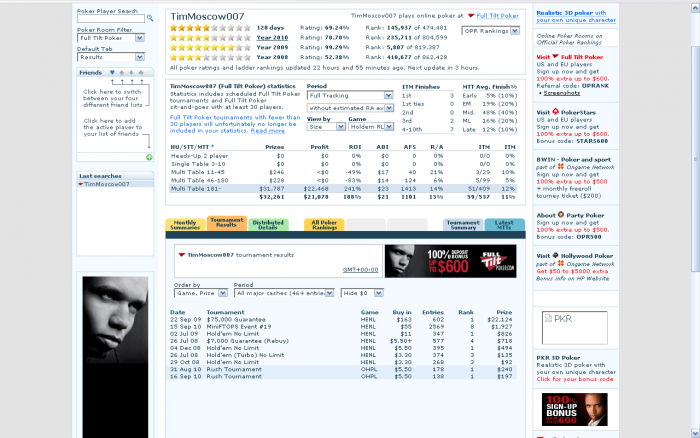Select the Multi Table 181- statistics row

(x=343, y=188)
